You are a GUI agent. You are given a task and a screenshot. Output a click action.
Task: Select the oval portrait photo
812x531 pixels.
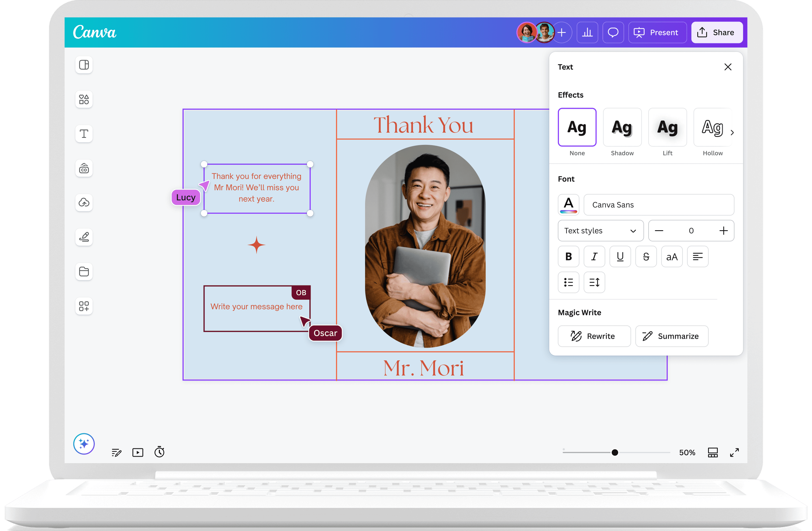coord(425,246)
